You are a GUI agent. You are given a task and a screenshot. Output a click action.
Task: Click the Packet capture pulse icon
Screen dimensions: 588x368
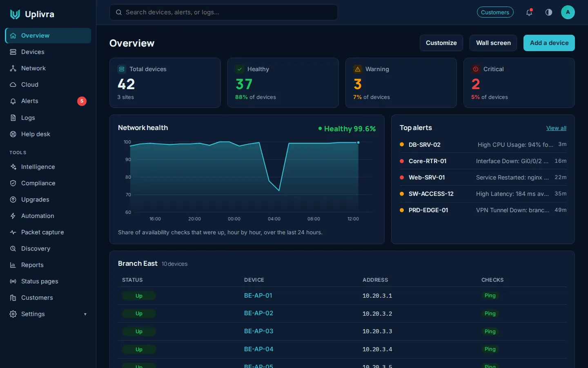coord(13,232)
